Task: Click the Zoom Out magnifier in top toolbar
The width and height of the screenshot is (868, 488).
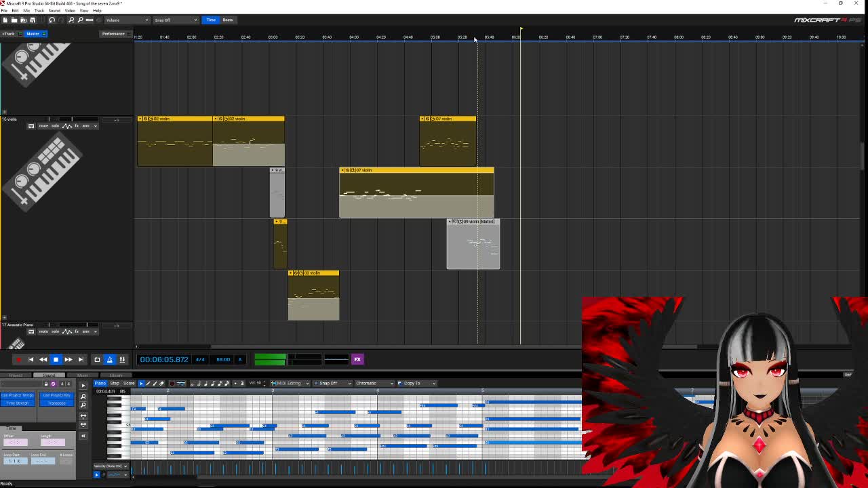Action: [80, 20]
